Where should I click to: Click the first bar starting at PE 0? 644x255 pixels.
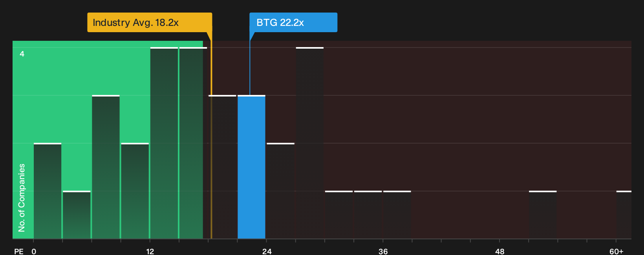coord(48,191)
